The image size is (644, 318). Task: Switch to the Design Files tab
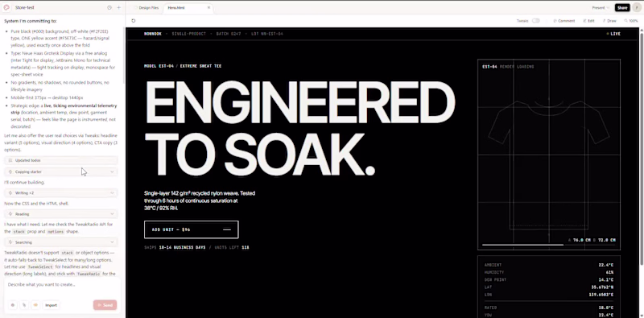click(x=146, y=7)
